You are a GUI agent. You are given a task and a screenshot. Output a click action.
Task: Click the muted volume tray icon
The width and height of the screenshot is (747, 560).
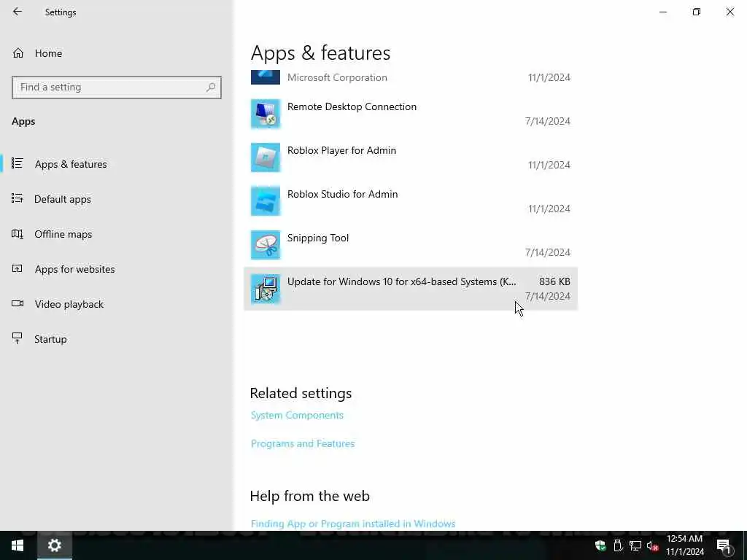coord(652,545)
